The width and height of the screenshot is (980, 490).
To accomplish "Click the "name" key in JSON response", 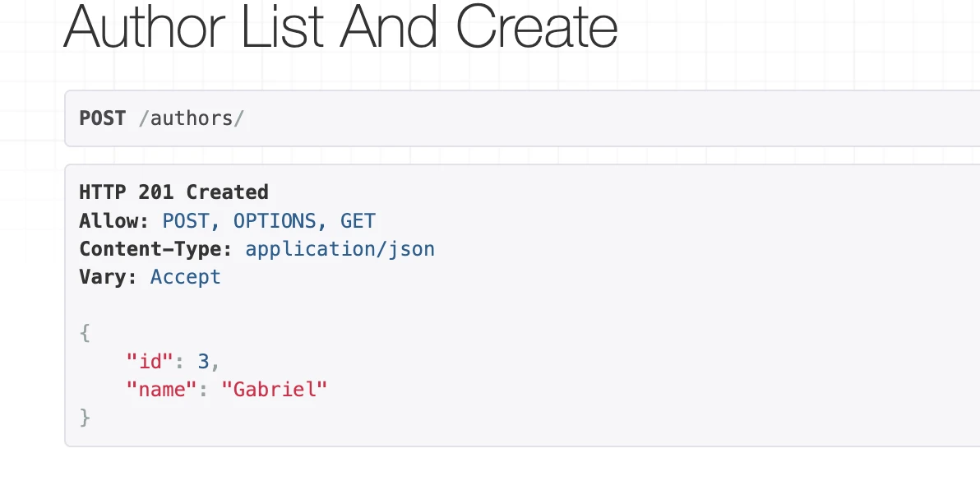I will pos(162,389).
